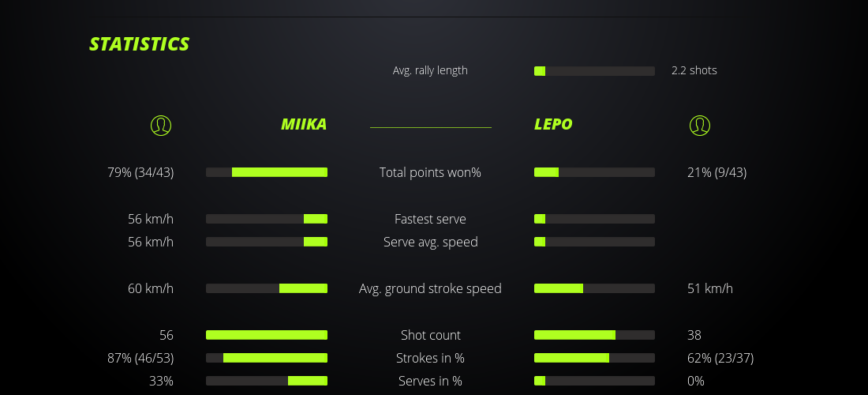Click the MIIKA player name

tap(304, 125)
